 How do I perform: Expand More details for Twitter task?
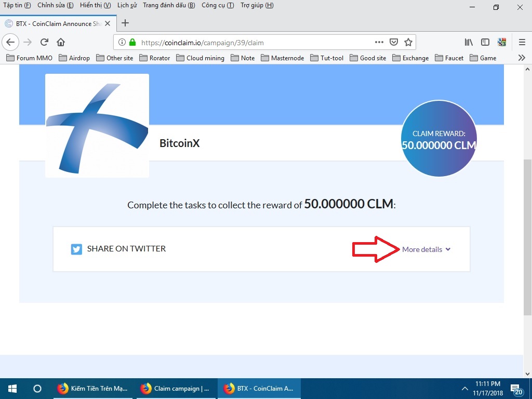426,249
